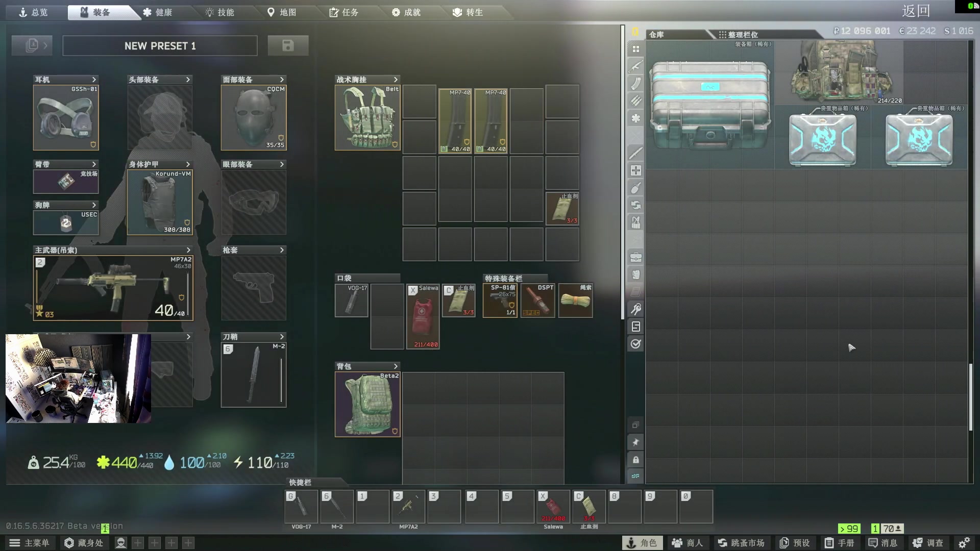The height and width of the screenshot is (551, 980).
Task: Filter stash by keys icon
Action: [635, 309]
